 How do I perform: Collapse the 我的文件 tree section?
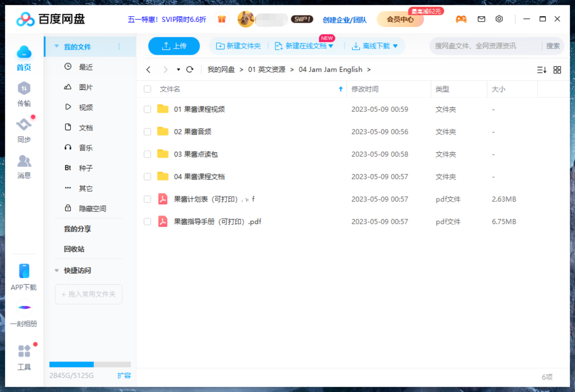click(x=56, y=46)
